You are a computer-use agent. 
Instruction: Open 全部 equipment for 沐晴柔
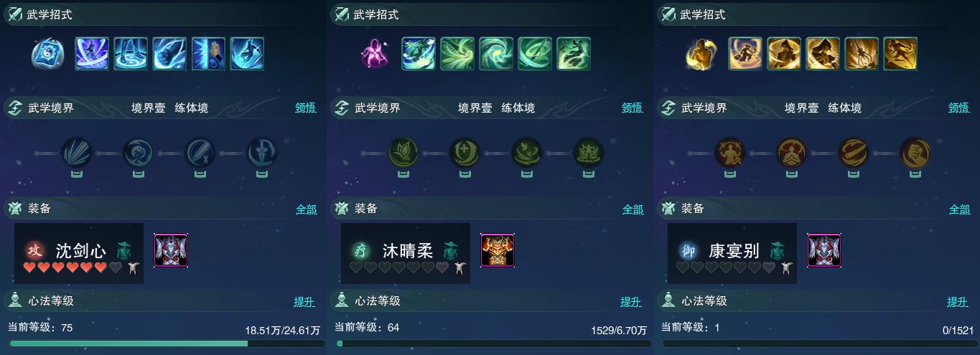633,209
